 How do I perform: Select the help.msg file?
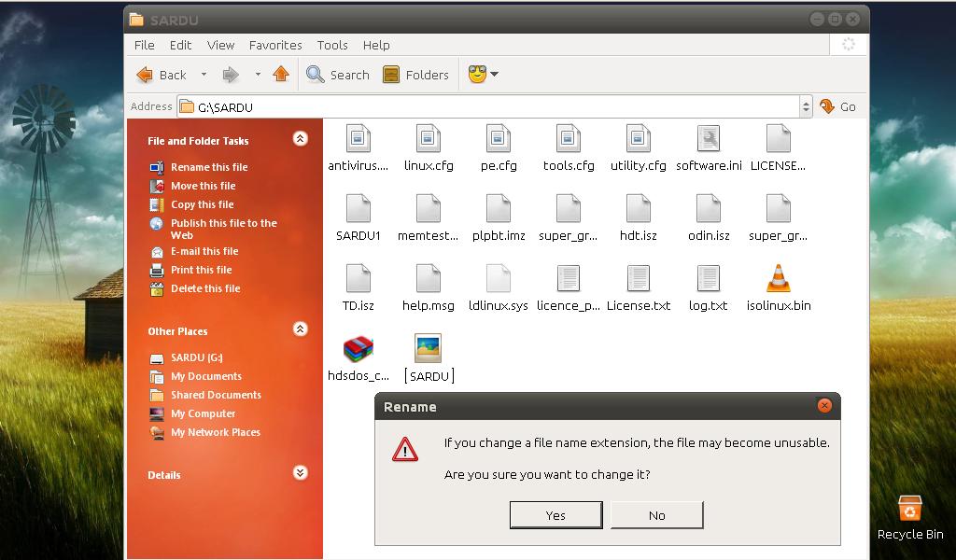pyautogui.click(x=428, y=288)
